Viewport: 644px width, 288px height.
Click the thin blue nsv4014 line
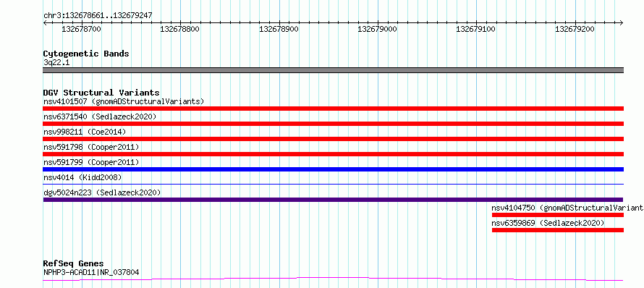(x=333, y=185)
